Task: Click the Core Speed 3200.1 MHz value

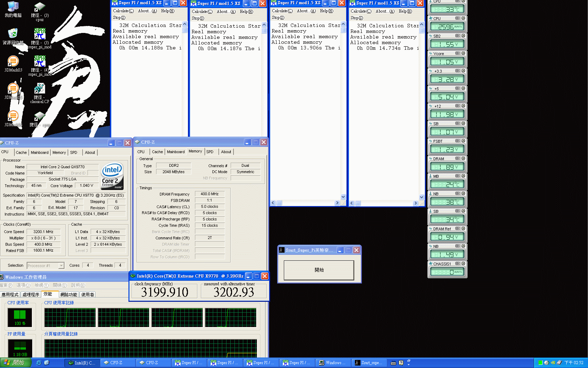Action: click(43, 232)
